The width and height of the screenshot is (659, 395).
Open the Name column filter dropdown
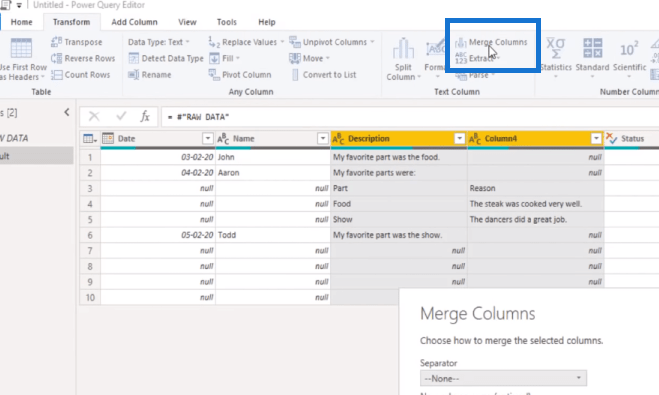(322, 138)
